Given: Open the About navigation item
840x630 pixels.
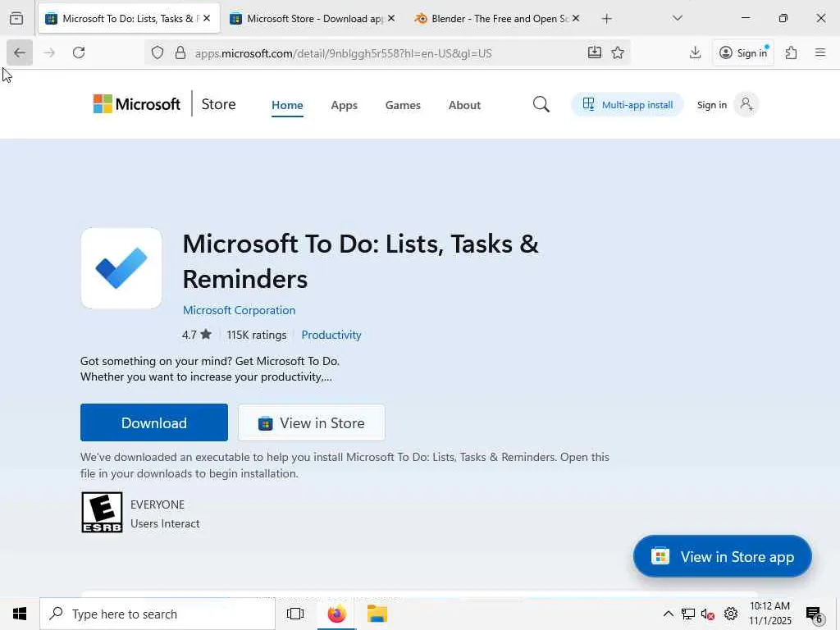Looking at the screenshot, I should click(x=464, y=105).
